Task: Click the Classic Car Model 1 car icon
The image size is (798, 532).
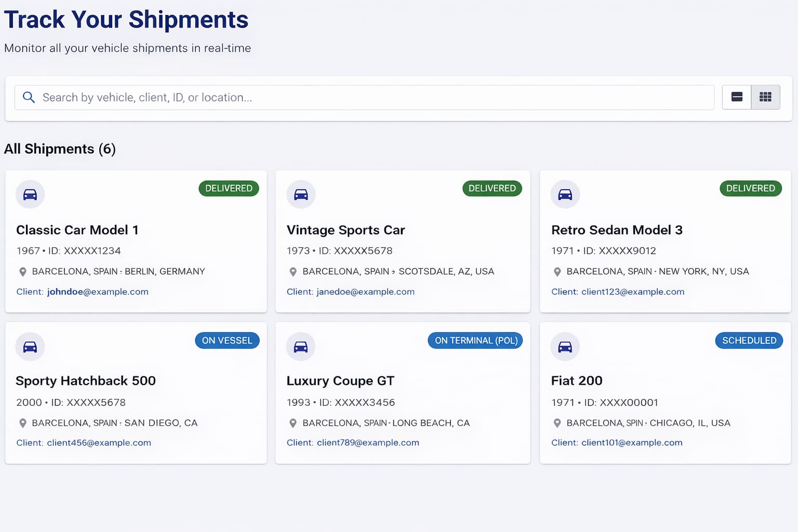Action: click(30, 194)
